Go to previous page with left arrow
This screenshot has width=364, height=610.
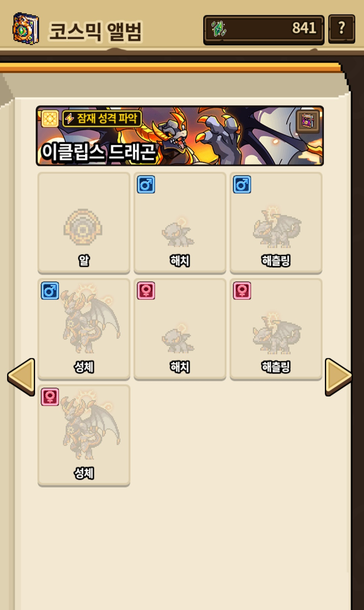21,377
